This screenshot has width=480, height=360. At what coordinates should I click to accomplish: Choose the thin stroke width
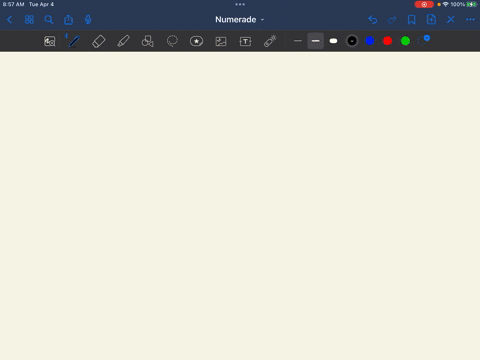[x=298, y=41]
